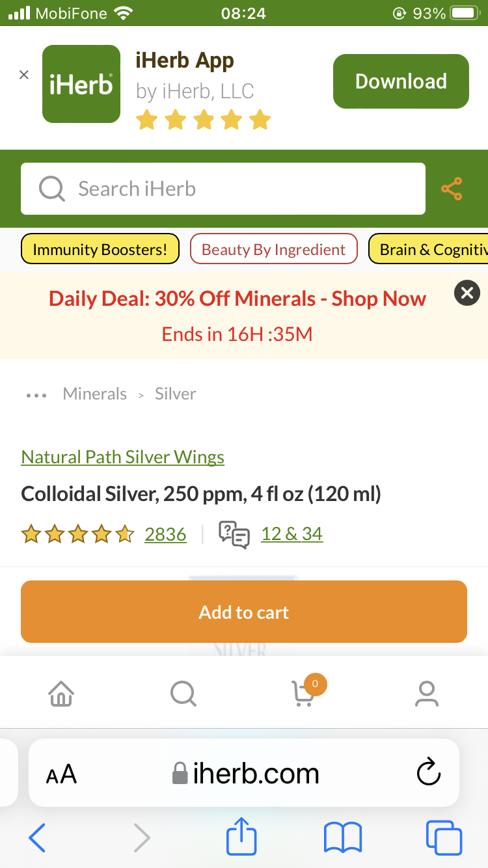Tap the search icon in bottom navigation
The image size is (488, 868).
183,694
